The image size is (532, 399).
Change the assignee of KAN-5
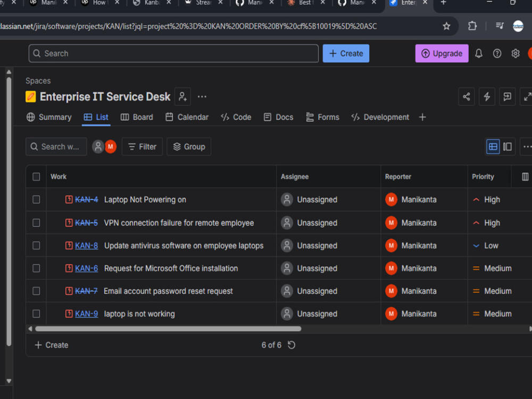pos(309,223)
